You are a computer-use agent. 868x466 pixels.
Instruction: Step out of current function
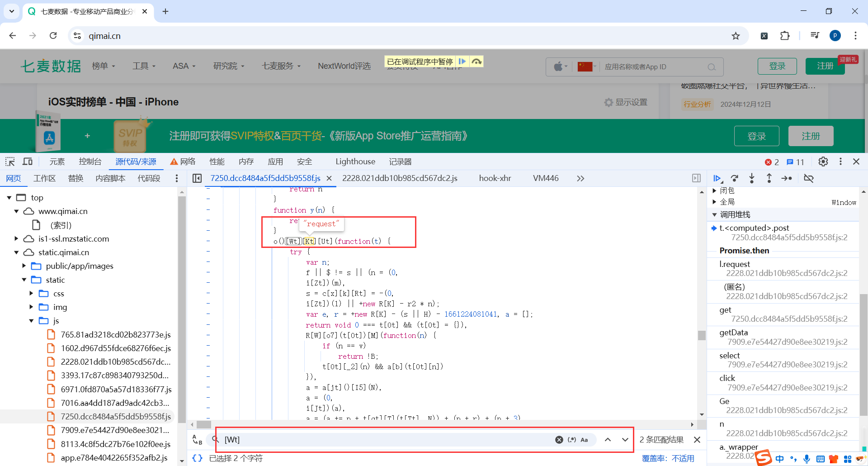769,178
